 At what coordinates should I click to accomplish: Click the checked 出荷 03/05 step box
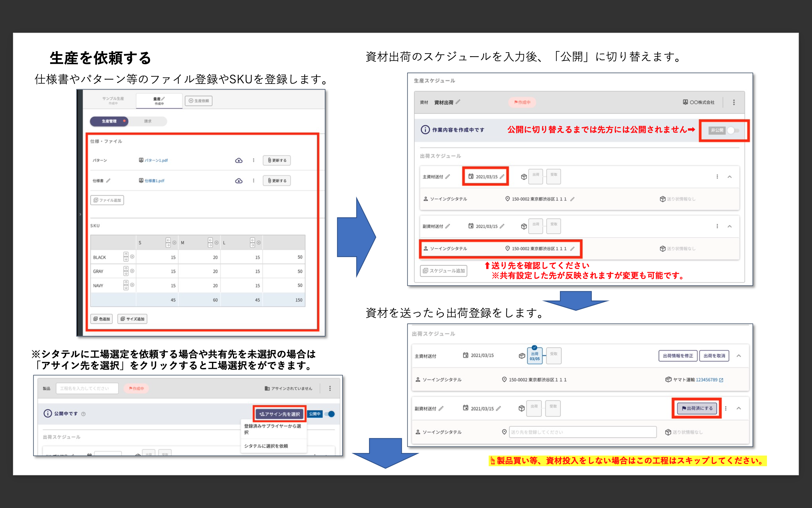(x=535, y=356)
